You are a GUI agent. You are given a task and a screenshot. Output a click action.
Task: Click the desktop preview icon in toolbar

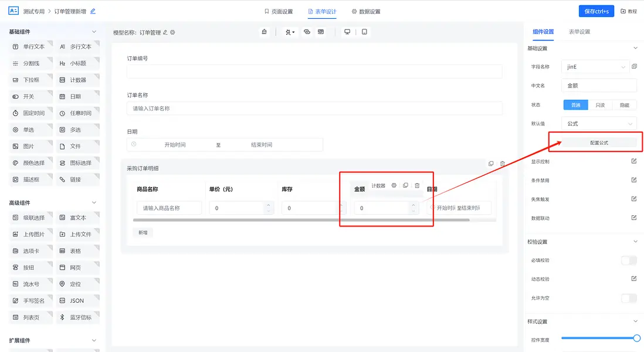(x=347, y=32)
